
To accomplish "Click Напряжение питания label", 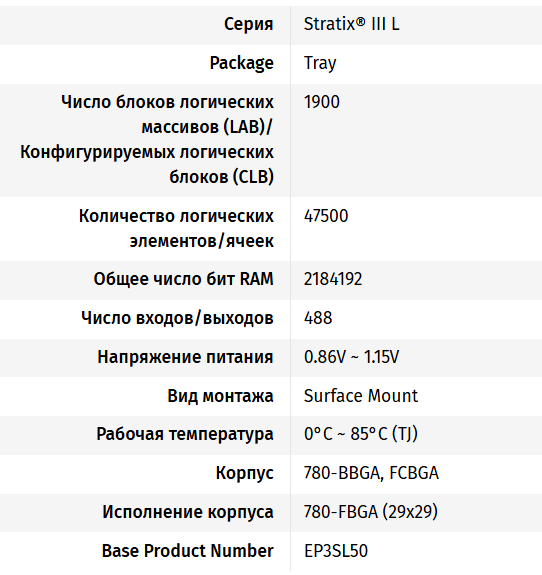I will click(185, 357).
